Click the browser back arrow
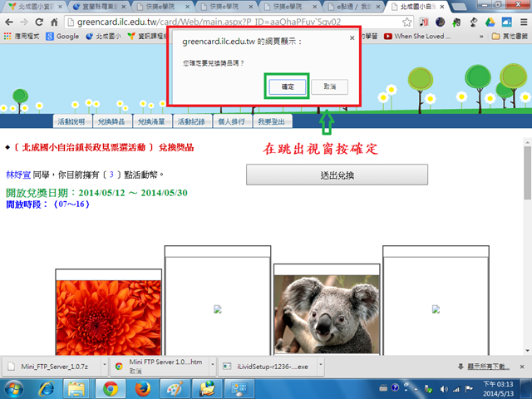 11,21
